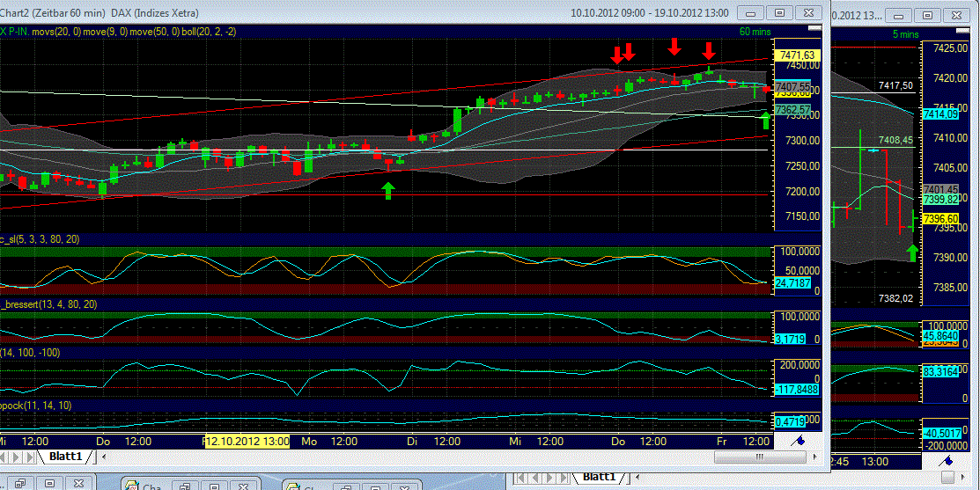The image size is (980, 490).
Task: Go to next sheet in Chart2 tab navigator
Action: [16, 457]
